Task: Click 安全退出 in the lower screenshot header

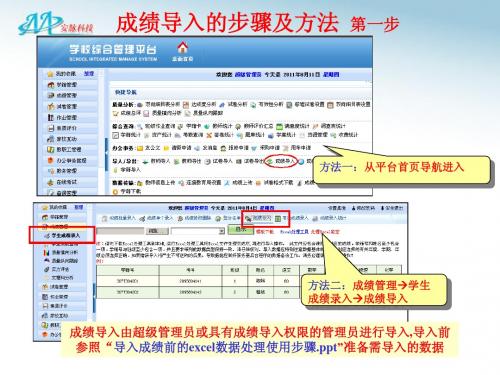Action: (x=392, y=208)
